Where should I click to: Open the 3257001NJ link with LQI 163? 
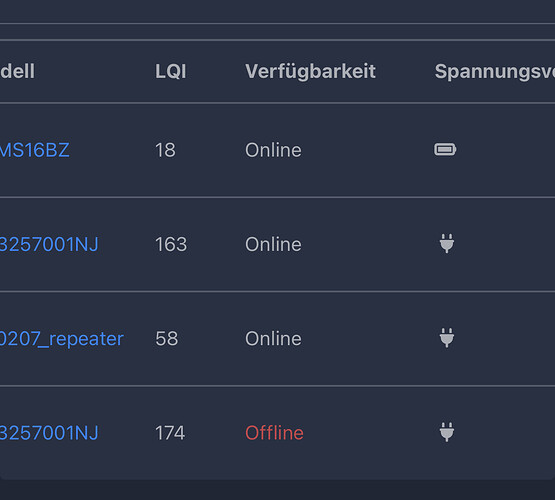[x=49, y=244]
